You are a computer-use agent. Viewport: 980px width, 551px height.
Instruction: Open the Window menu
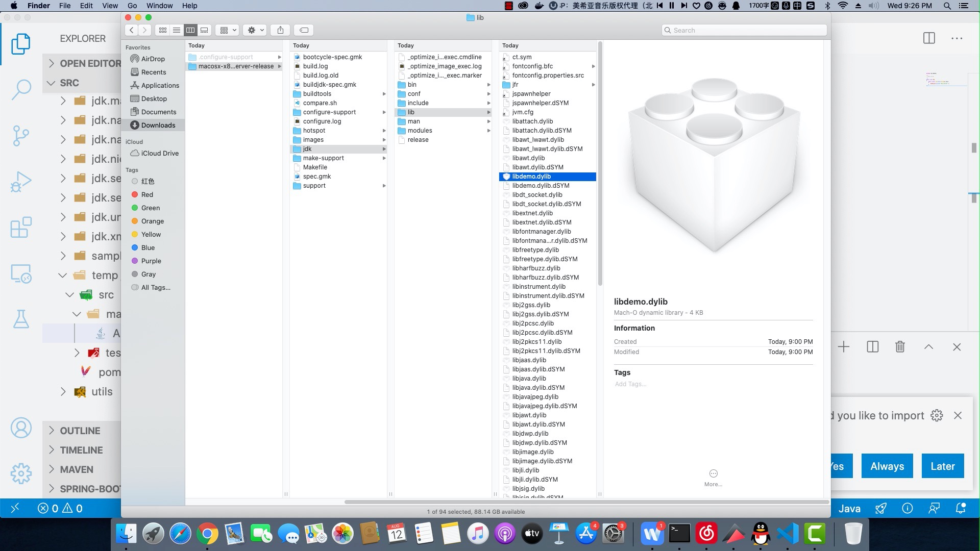(159, 6)
